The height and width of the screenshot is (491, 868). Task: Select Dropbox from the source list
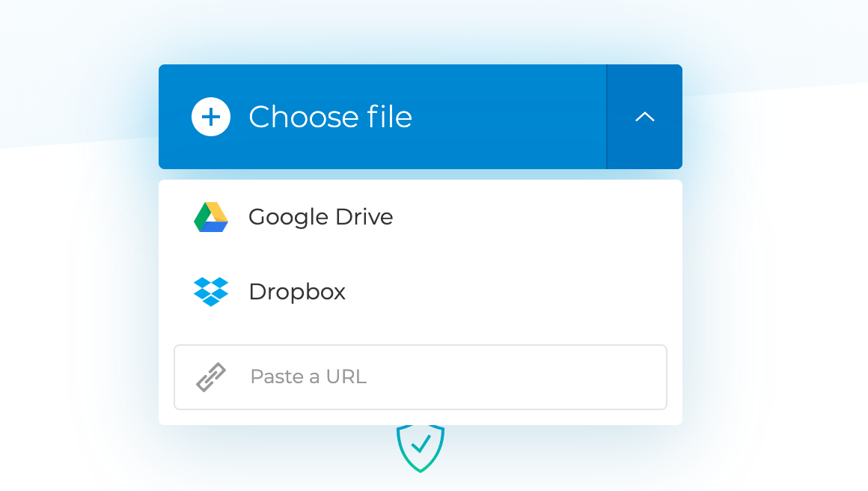[x=419, y=291]
